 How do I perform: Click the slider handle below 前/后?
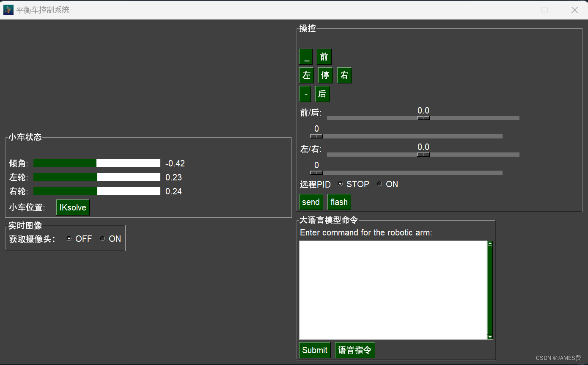[x=316, y=136]
